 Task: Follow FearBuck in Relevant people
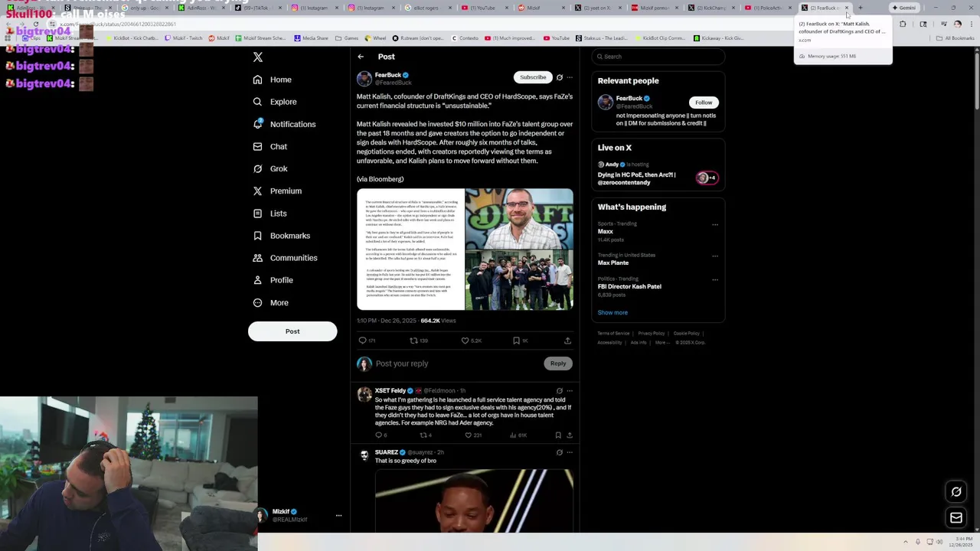coord(704,103)
